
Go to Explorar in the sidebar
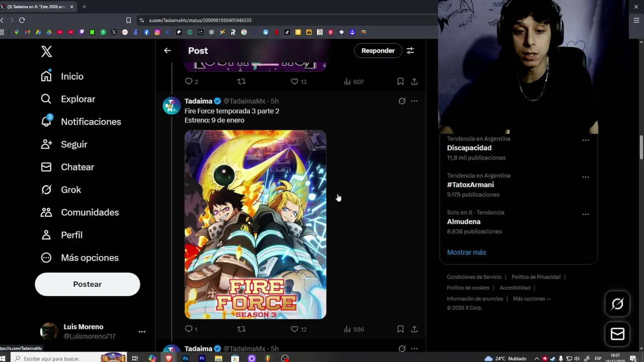tap(67, 99)
